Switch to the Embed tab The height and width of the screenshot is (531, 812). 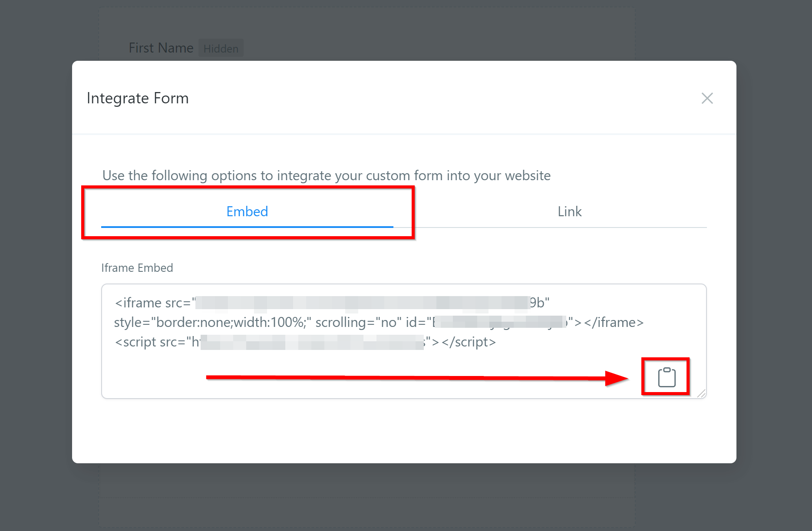pos(247,211)
